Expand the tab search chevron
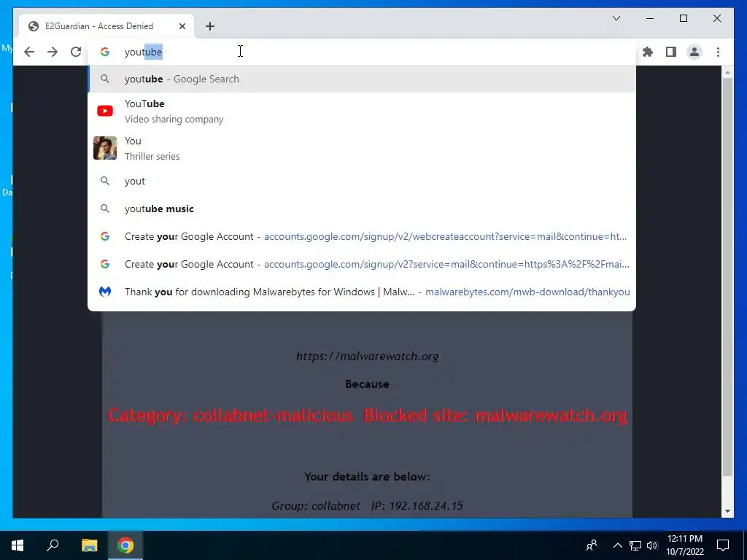This screenshot has height=560, width=747. [616, 18]
